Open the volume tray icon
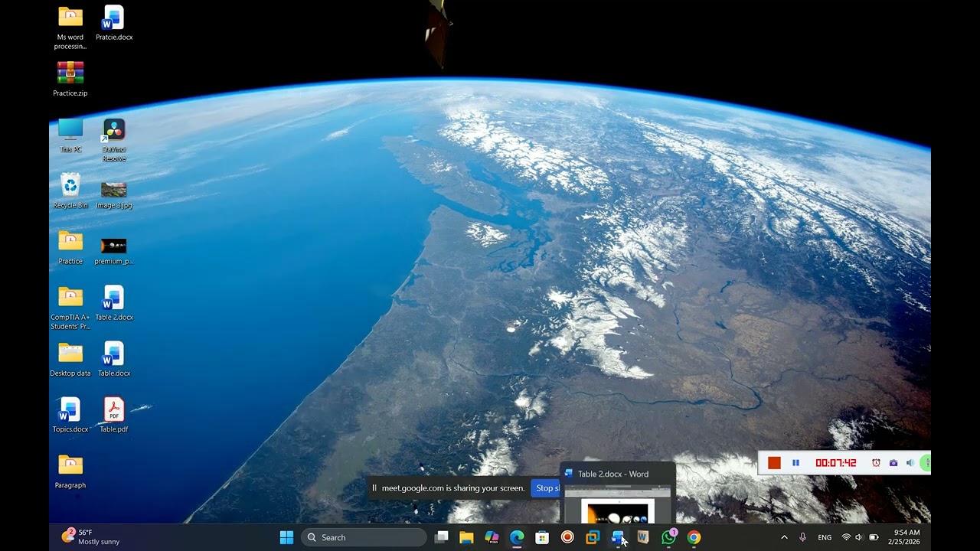The height and width of the screenshot is (551, 980). [x=859, y=537]
